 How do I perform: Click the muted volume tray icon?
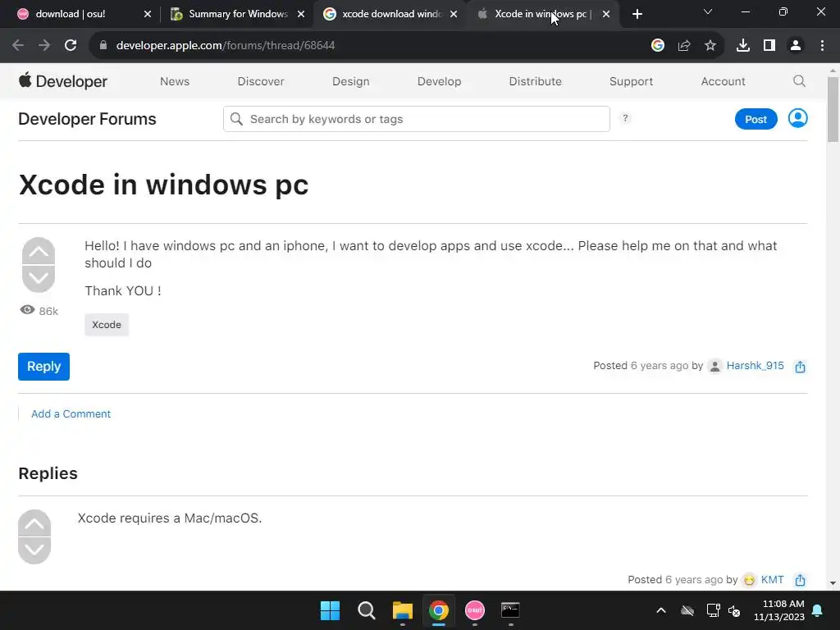(x=734, y=610)
